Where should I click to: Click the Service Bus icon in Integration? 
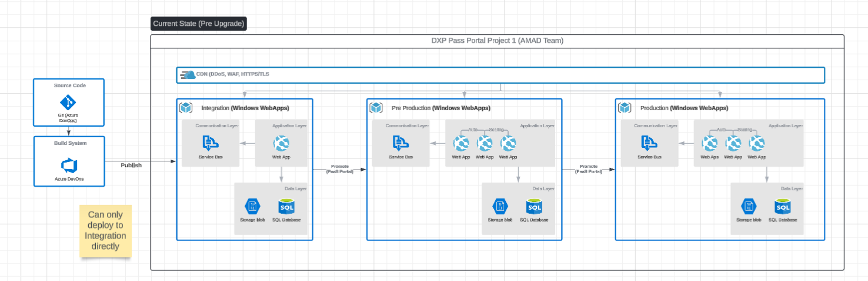(210, 143)
